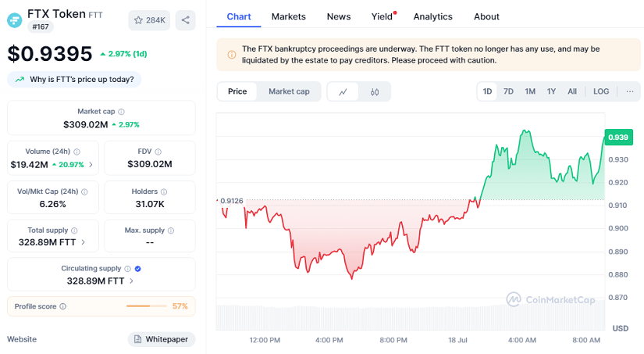Open the Chart tab
Image resolution: width=644 pixels, height=354 pixels.
(239, 17)
